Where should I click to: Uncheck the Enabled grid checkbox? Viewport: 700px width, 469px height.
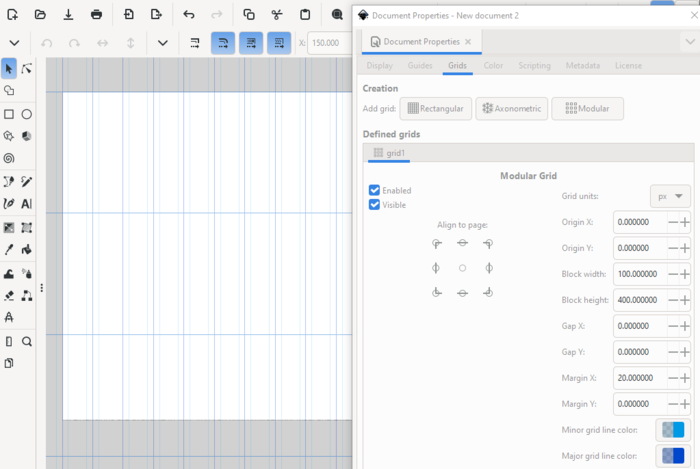(x=374, y=190)
